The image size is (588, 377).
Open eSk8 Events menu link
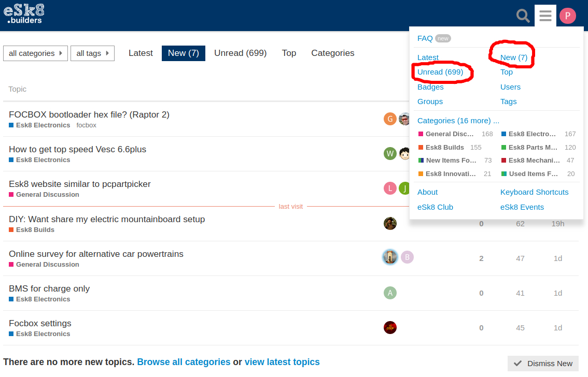pos(522,207)
